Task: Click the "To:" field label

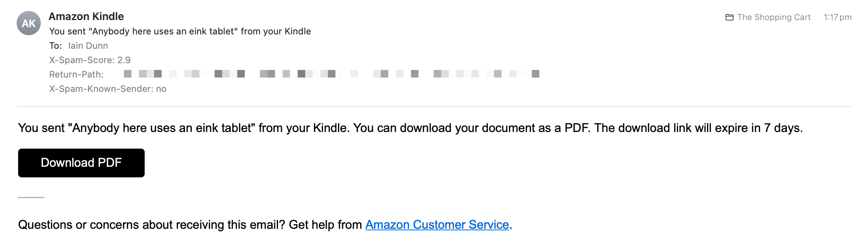Action: (x=55, y=46)
